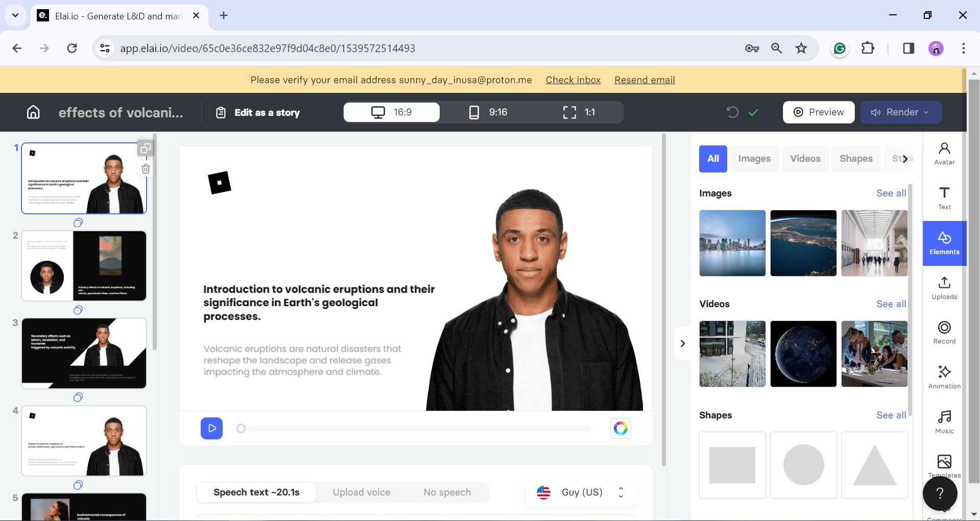Open the saved passwords key icon
This screenshot has width=980, height=521.
pyautogui.click(x=752, y=48)
